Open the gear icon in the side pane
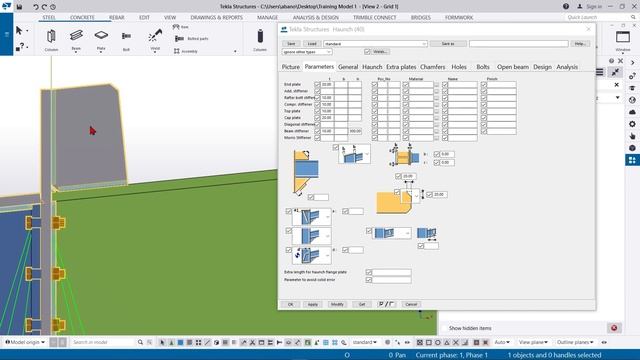Viewport: 640px width, 360px height. pos(632,124)
